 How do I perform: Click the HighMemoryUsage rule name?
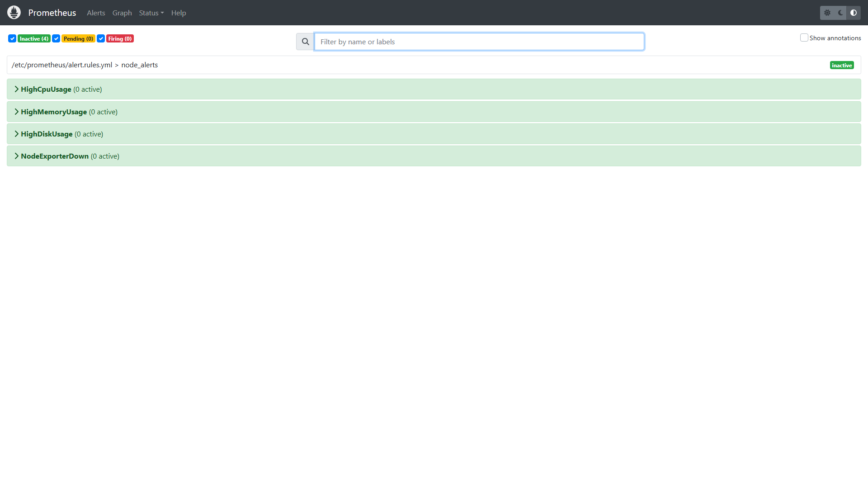54,112
